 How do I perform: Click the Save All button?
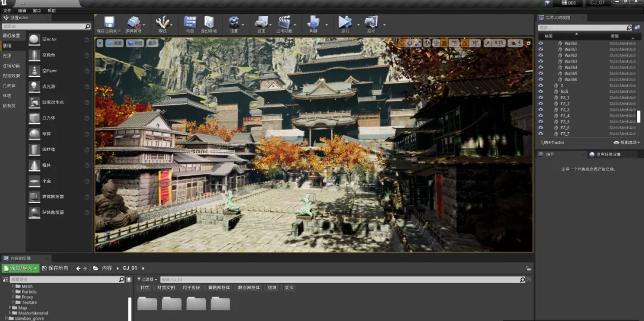[54, 269]
